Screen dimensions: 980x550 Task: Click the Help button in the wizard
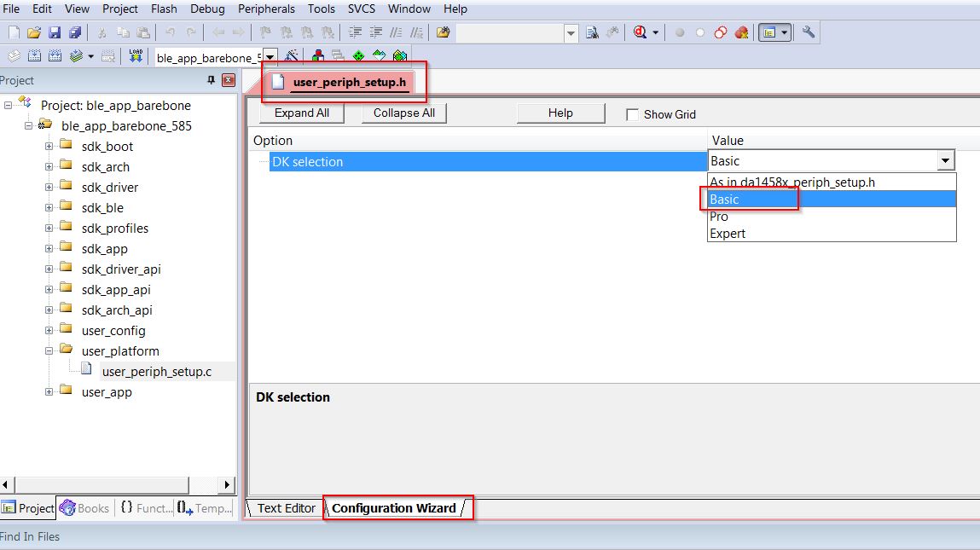point(560,113)
